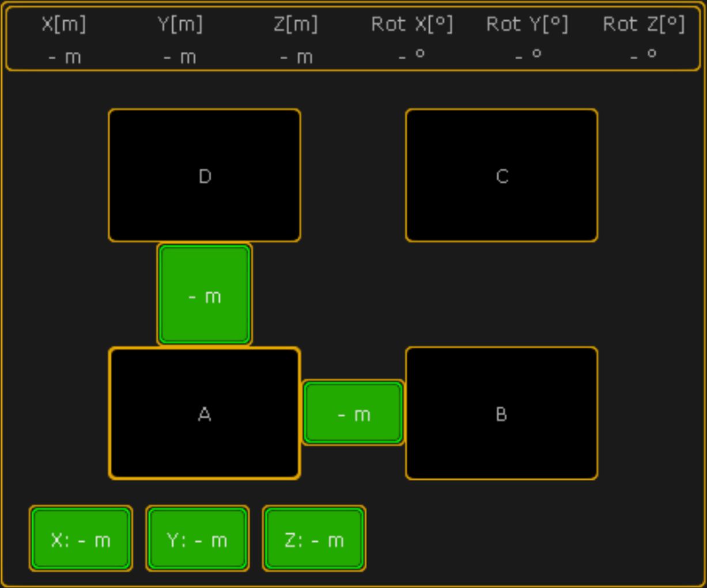Screen dimensions: 707x588
Task: Click the Rot Z[°] column header
Action: click(644, 24)
